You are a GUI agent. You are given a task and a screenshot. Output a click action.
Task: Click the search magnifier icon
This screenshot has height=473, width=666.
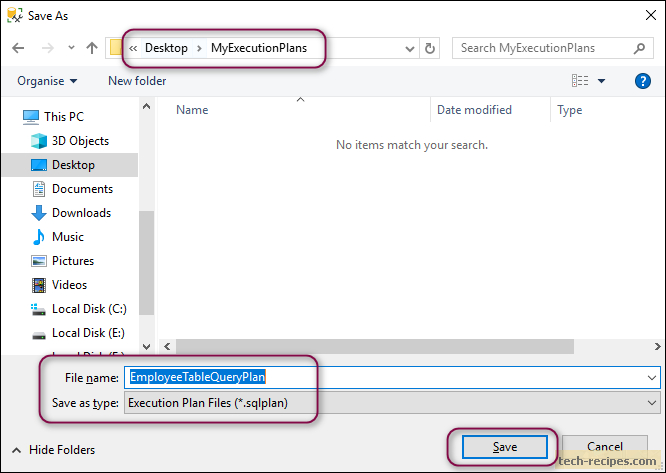(639, 48)
